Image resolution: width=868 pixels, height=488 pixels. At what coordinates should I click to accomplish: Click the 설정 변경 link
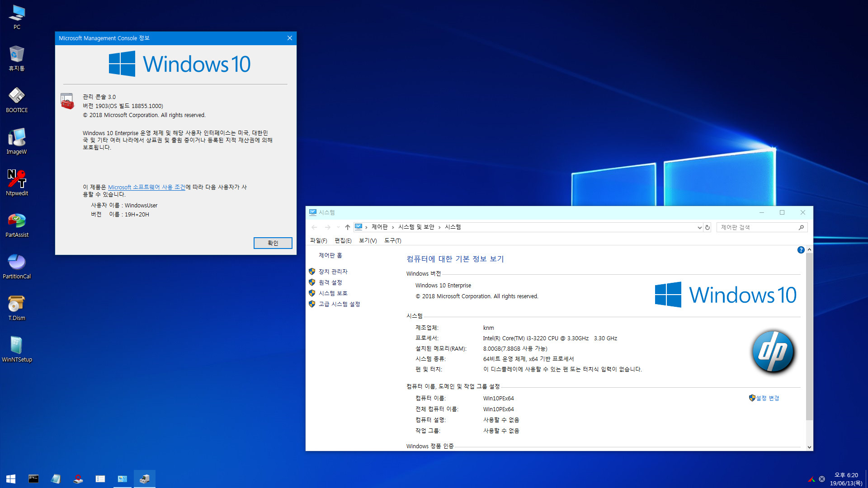tap(768, 398)
